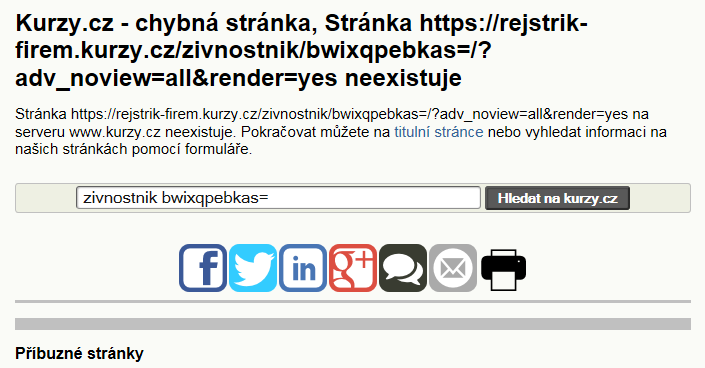705x368 pixels.
Task: Print the page with the printer icon
Action: coord(504,269)
